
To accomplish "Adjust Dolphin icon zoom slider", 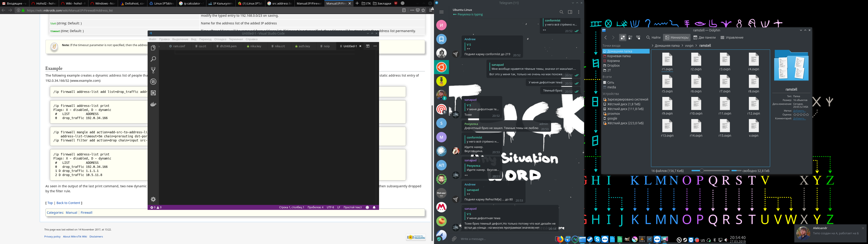I will pyautogui.click(x=710, y=171).
